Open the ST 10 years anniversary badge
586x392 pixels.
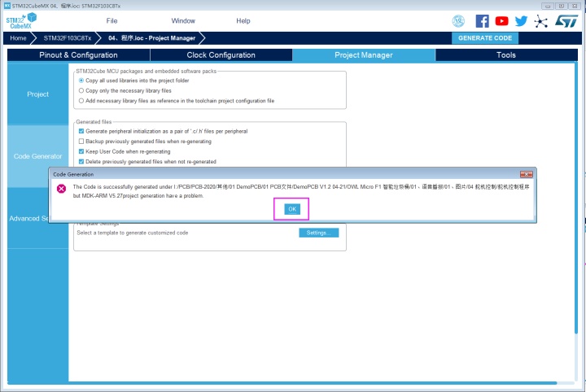(x=458, y=21)
